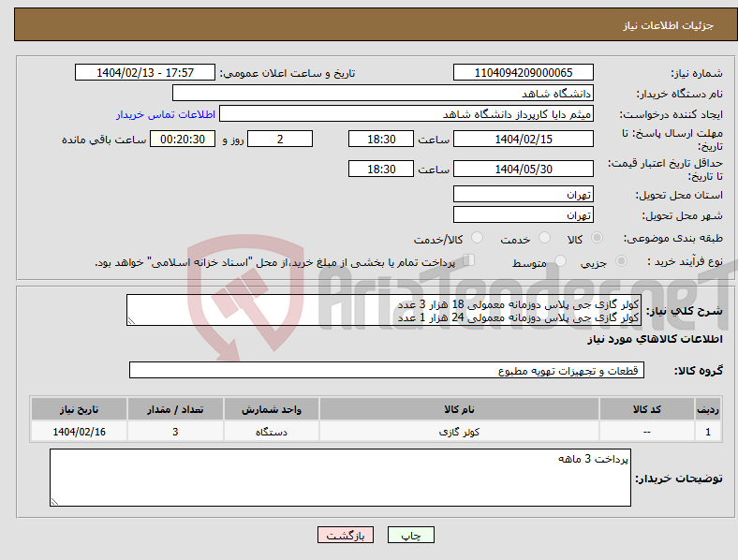The width and height of the screenshot is (738, 560).
Task: Click the توضیحات خریدار text area
Action: (340, 478)
